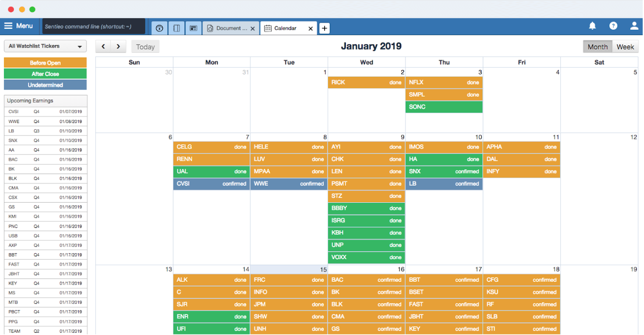The image size is (644, 335).
Task: Open APHA event on January 11
Action: click(x=522, y=147)
